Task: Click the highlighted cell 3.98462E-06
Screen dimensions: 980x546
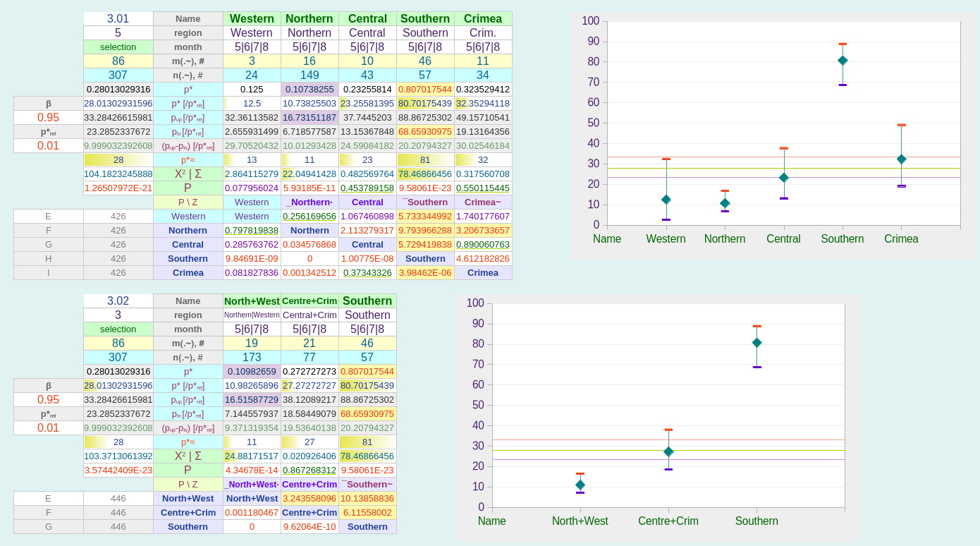Action: 425,273
